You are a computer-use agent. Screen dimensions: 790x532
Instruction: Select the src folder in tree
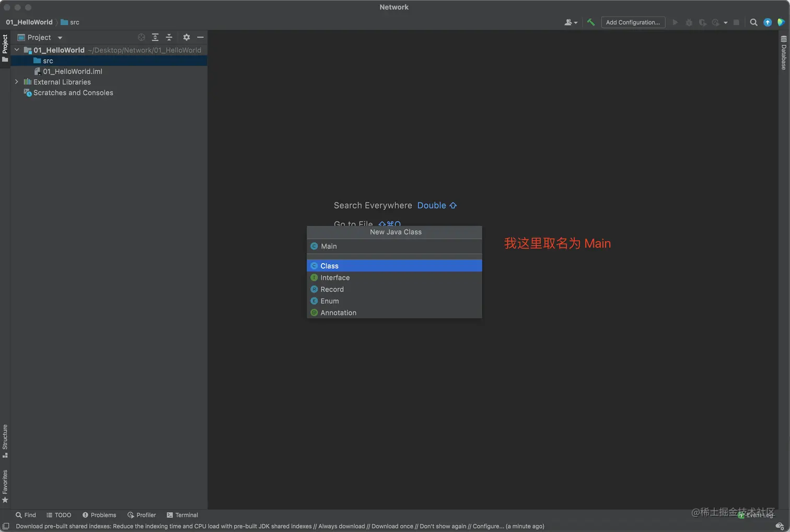pyautogui.click(x=109, y=61)
